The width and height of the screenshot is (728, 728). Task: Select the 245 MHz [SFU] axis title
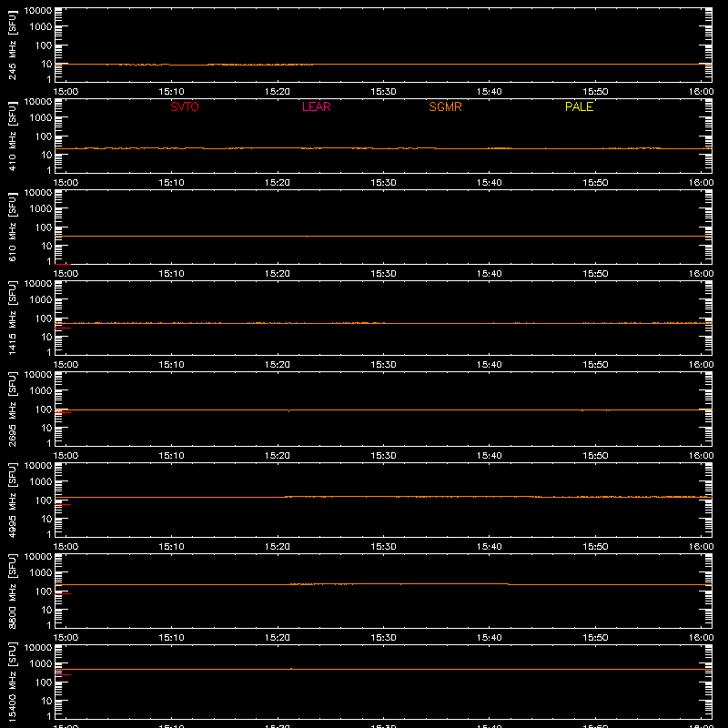click(x=12, y=45)
